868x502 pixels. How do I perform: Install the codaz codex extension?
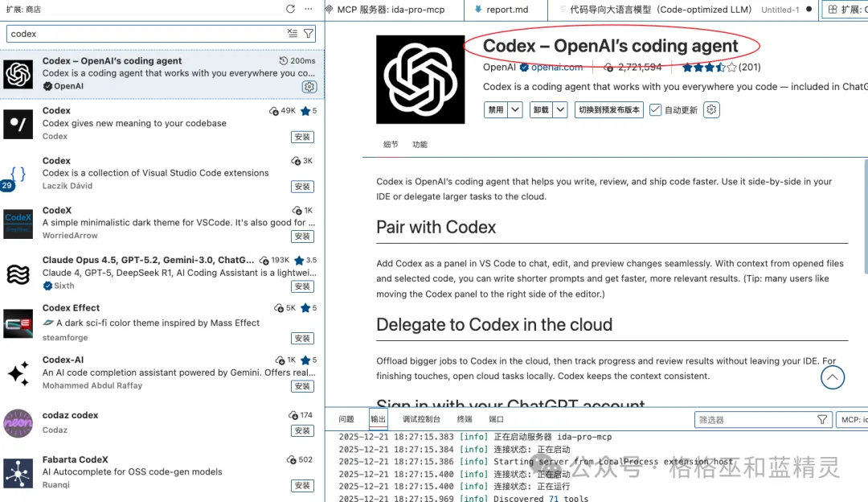coord(302,430)
